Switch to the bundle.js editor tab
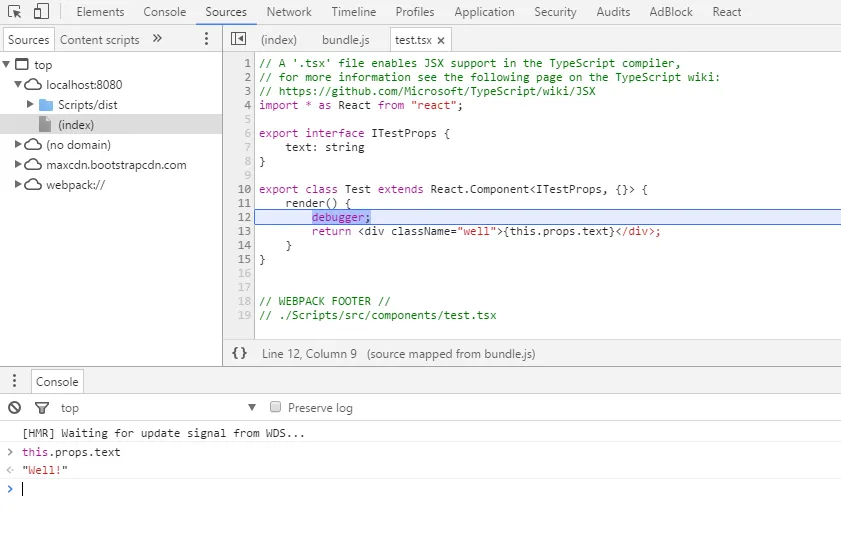 [345, 40]
